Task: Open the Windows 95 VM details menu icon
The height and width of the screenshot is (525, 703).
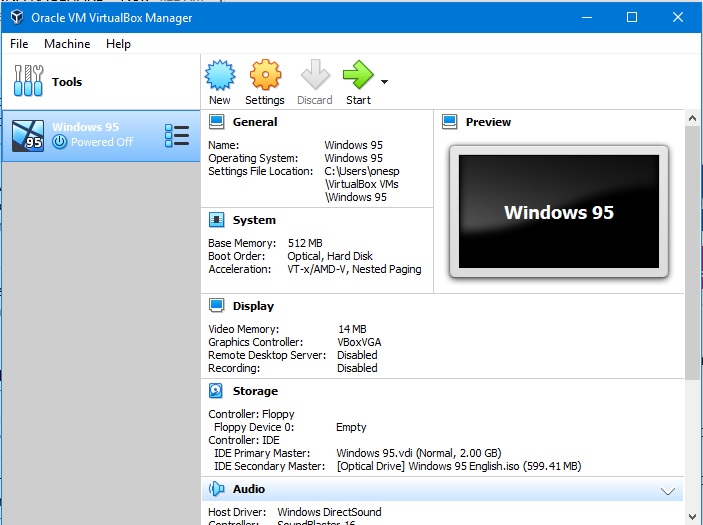Action: pos(177,135)
